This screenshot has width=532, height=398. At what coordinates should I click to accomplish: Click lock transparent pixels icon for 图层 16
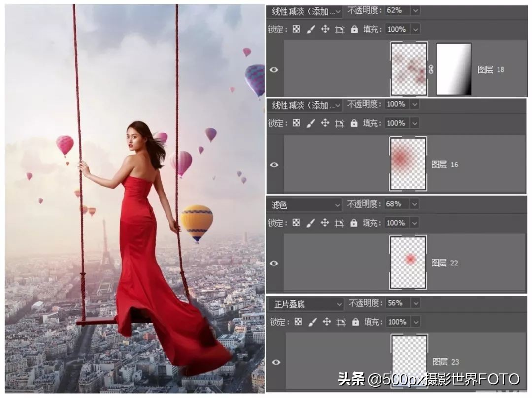296,123
